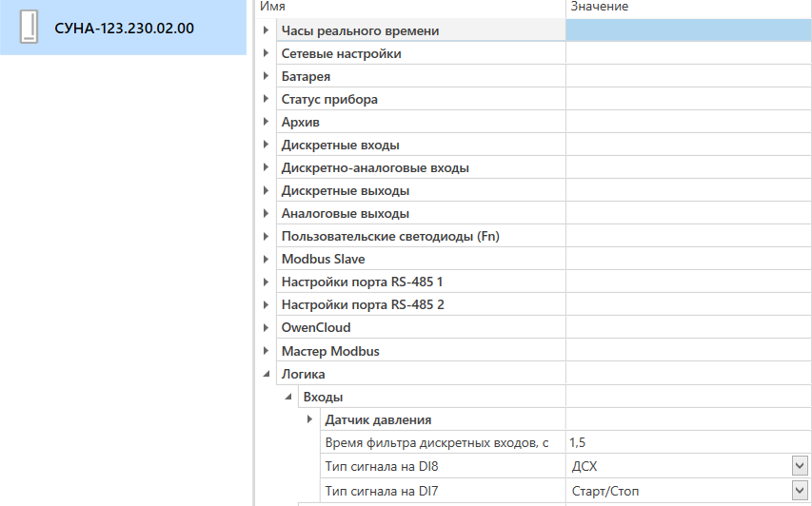Expand the Батарея group

tap(266, 75)
